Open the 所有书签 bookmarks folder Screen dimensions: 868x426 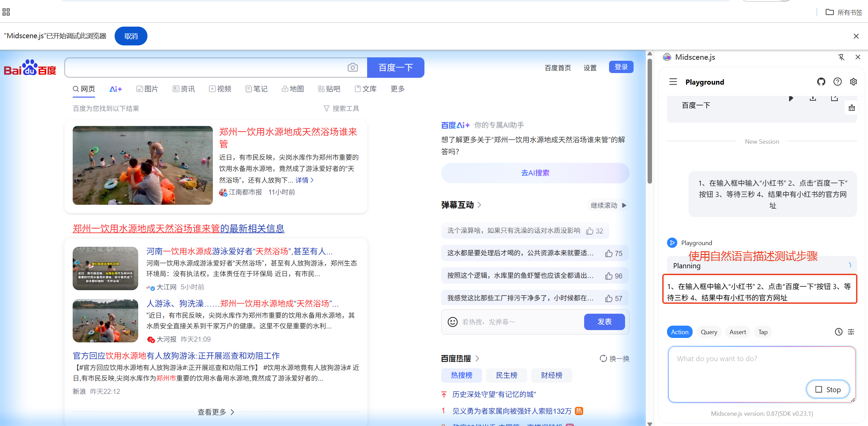tap(843, 12)
